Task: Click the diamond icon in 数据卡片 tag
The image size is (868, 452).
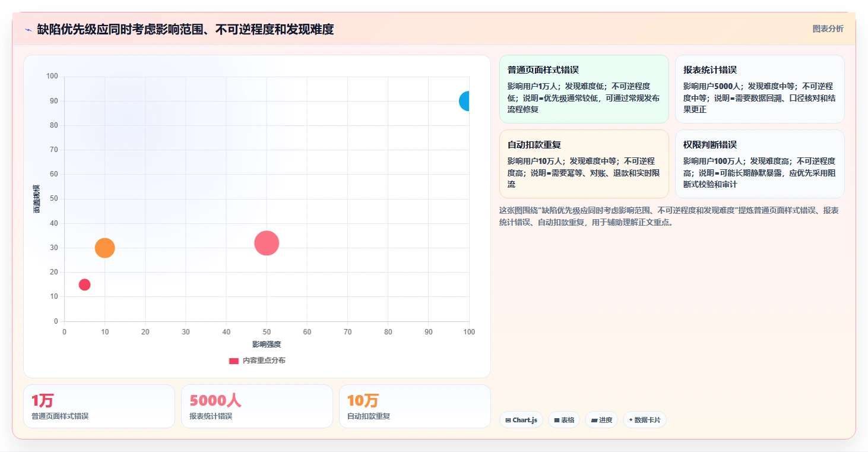Action: [x=631, y=420]
